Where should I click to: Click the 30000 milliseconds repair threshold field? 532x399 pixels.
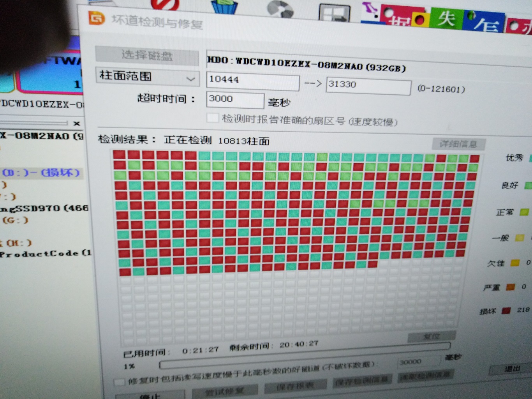(x=418, y=362)
